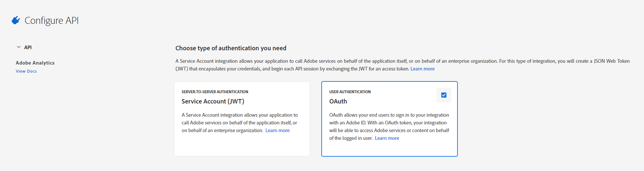Select Adobe Analytics in the sidebar
644x171 pixels.
click(x=35, y=63)
